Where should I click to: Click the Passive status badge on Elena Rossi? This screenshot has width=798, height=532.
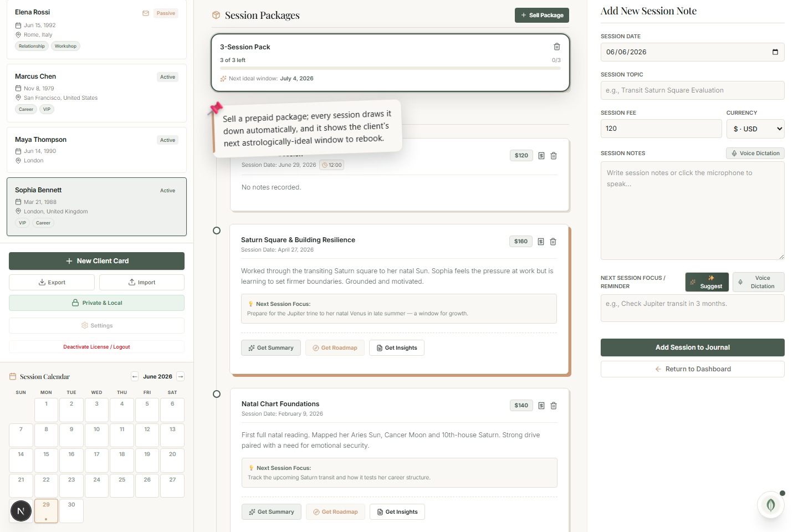coord(166,13)
